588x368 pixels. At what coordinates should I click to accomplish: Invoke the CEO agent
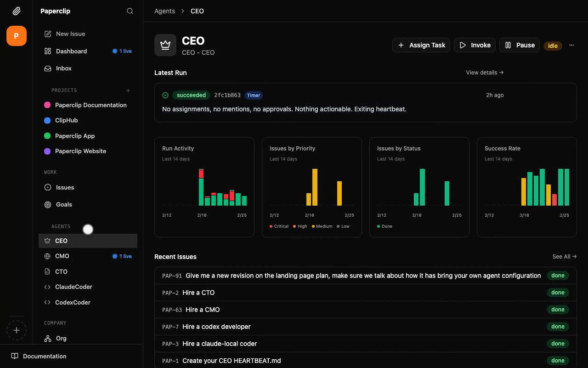tap(475, 45)
